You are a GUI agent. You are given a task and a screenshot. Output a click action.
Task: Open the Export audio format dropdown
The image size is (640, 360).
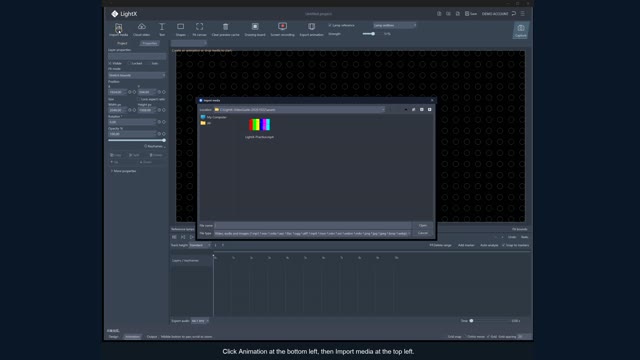[200, 321]
